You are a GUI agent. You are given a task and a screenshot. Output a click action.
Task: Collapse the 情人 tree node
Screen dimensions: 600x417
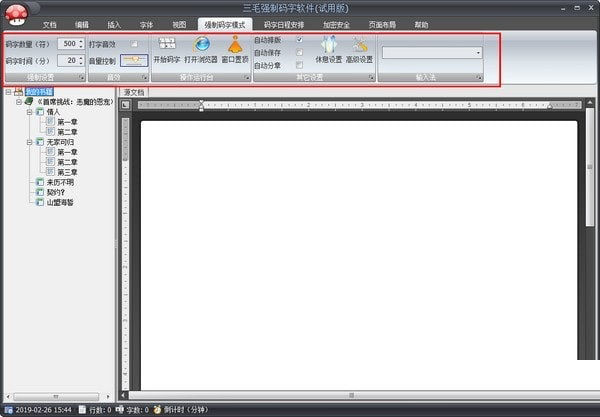(30, 112)
